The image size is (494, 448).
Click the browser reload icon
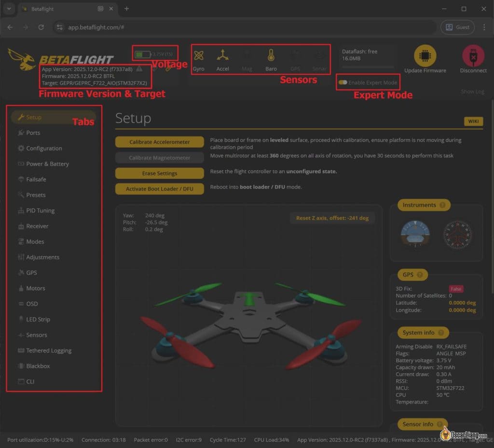point(41,27)
